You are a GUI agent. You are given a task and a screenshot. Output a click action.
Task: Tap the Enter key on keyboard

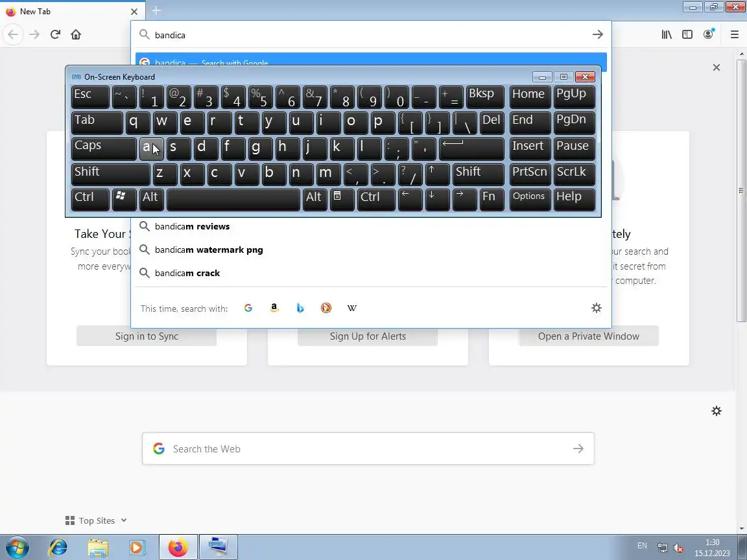pos(471,148)
